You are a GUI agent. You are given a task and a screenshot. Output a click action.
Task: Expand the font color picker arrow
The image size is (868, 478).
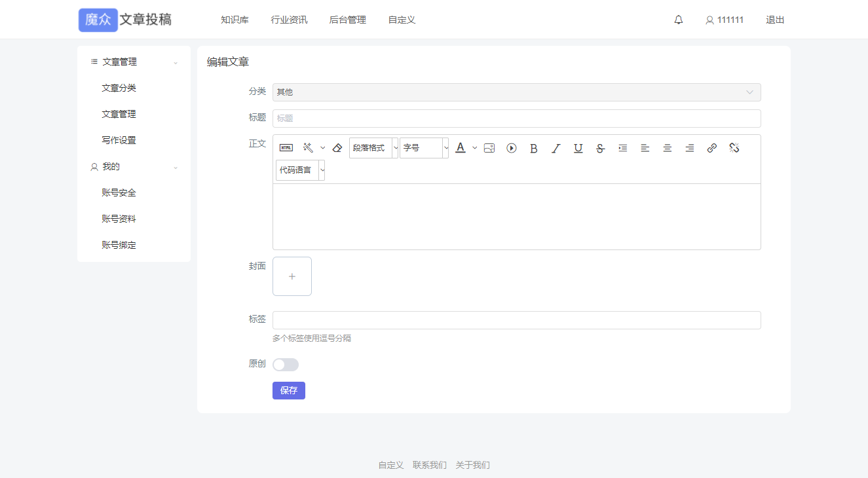tap(475, 148)
